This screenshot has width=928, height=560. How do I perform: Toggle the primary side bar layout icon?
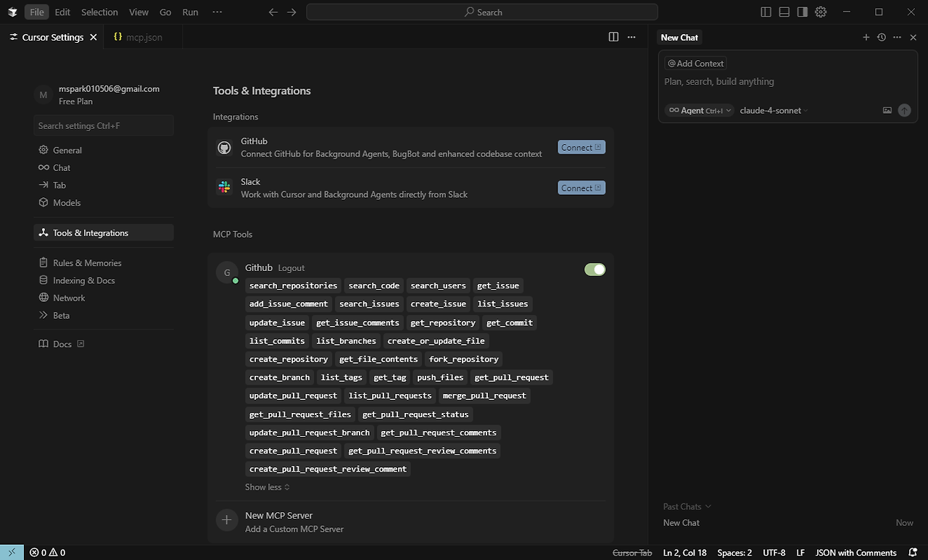pyautogui.click(x=766, y=12)
